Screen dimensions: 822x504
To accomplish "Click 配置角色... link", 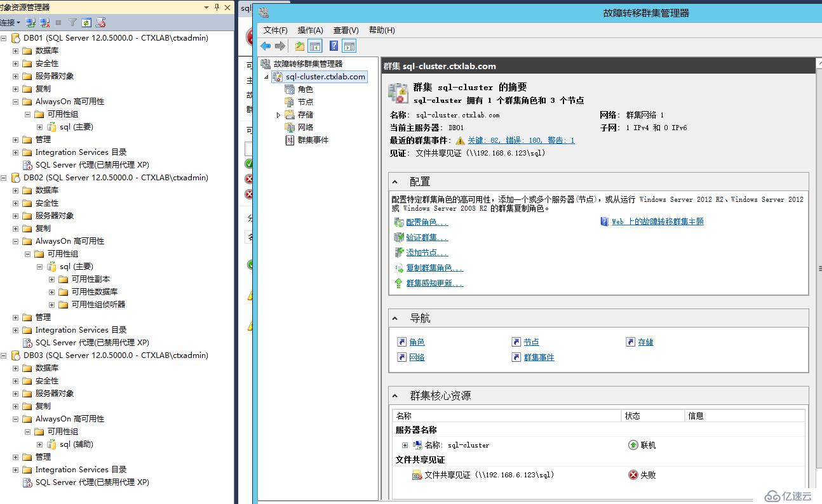I will point(427,222).
